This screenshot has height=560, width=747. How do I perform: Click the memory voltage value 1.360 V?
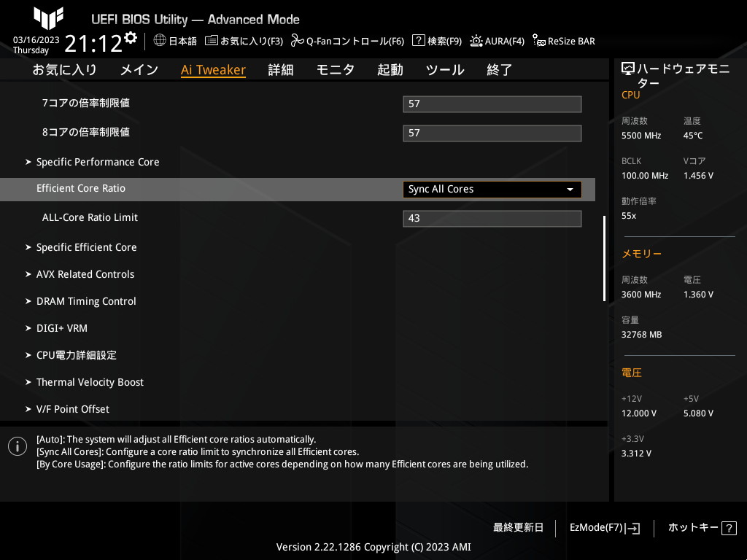[x=698, y=295]
